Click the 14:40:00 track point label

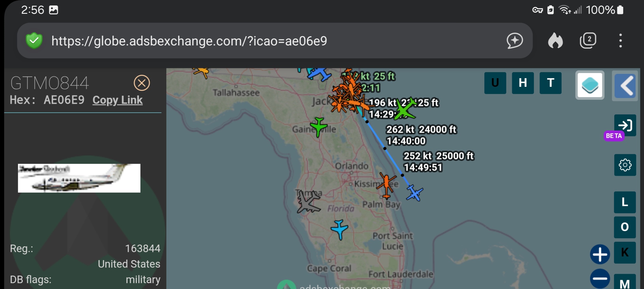tap(406, 141)
